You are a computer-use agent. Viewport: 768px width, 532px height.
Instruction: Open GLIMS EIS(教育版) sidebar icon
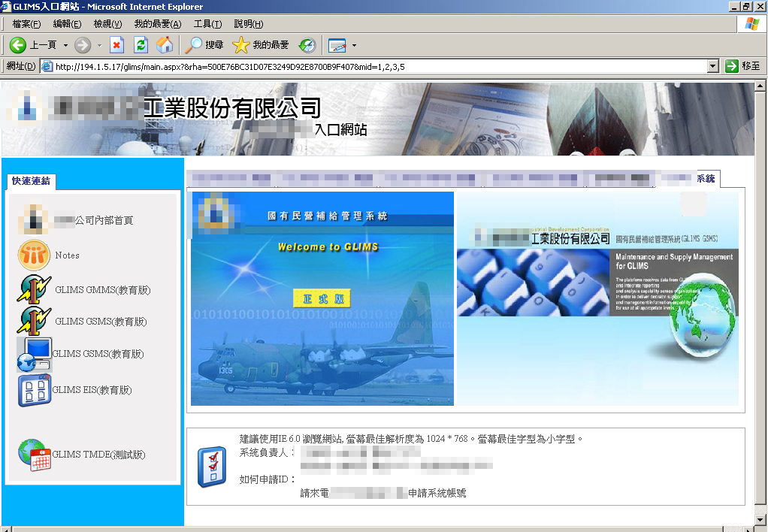coord(34,391)
